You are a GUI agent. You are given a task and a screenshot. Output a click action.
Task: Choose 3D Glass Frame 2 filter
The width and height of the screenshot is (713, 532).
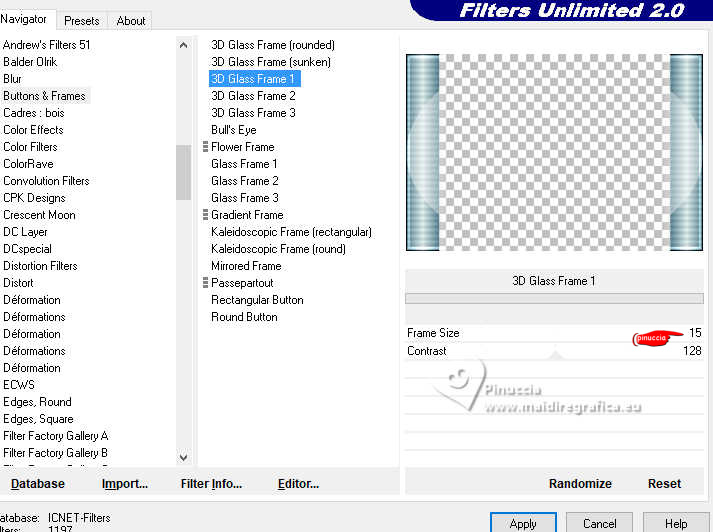pos(253,96)
